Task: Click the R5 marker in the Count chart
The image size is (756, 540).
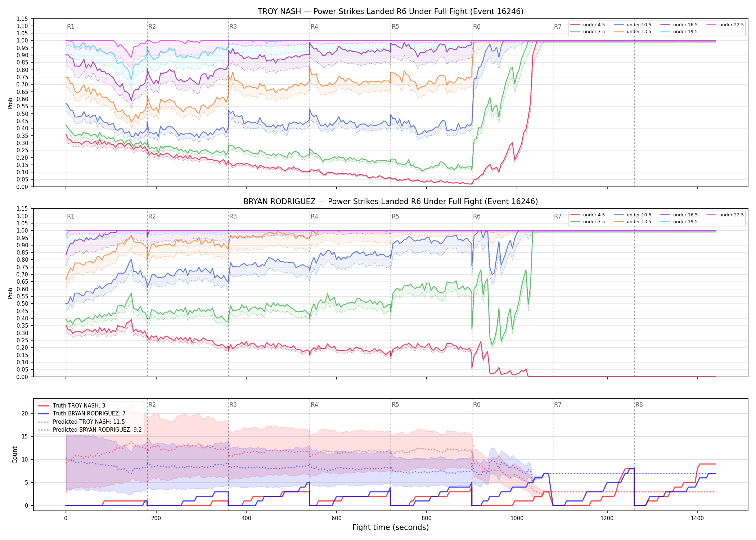Action: pyautogui.click(x=395, y=405)
